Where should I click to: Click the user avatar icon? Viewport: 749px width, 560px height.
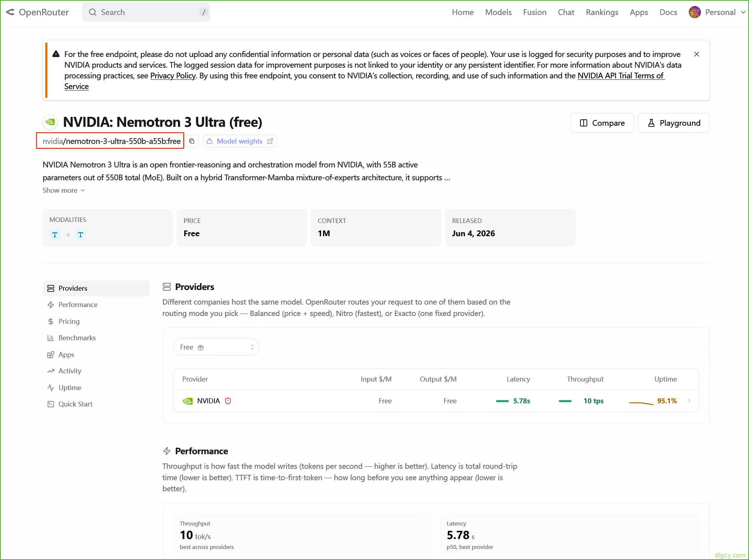(x=695, y=12)
